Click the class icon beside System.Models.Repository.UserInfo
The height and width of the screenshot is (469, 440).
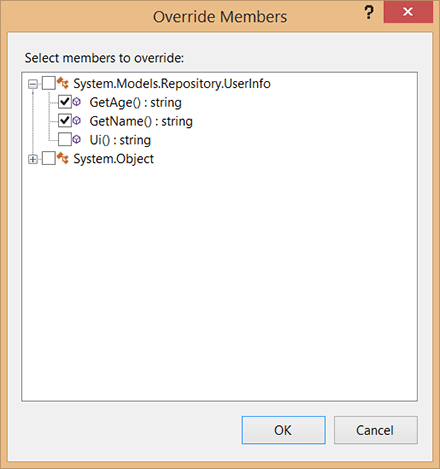tap(63, 83)
